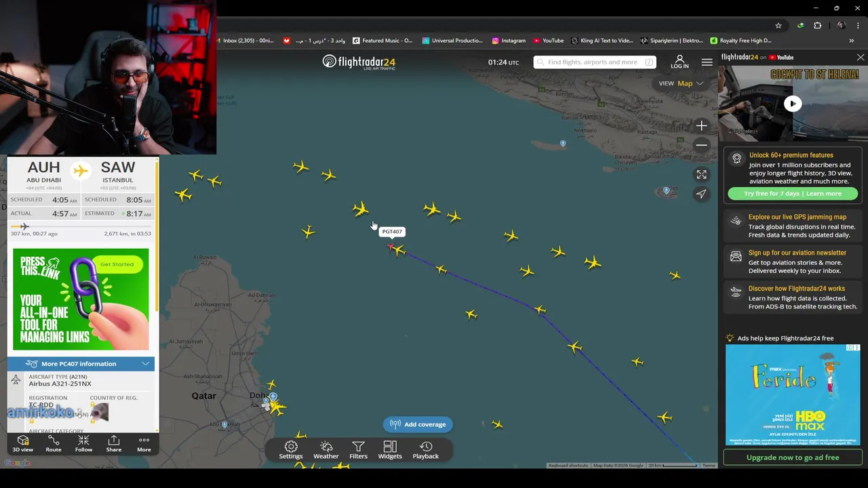
Task: Click the Airbus A321-251NX aircraft type text
Action: [x=60, y=384]
